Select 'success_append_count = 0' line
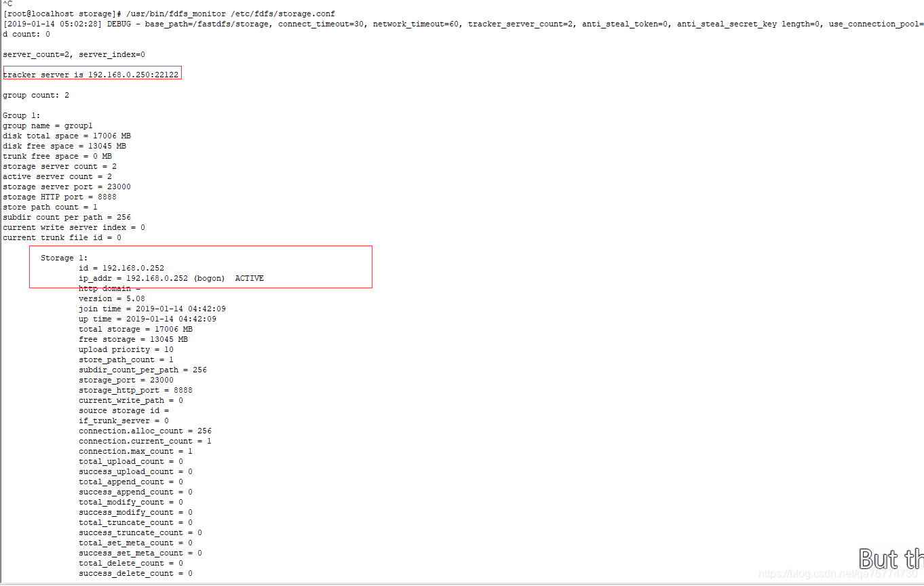Image resolution: width=924 pixels, height=586 pixels. pyautogui.click(x=136, y=492)
